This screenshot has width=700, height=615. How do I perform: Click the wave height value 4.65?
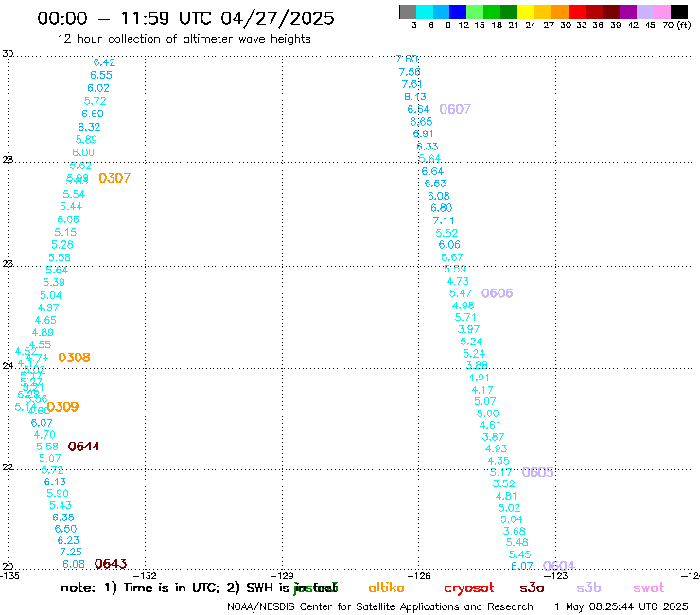(45, 320)
